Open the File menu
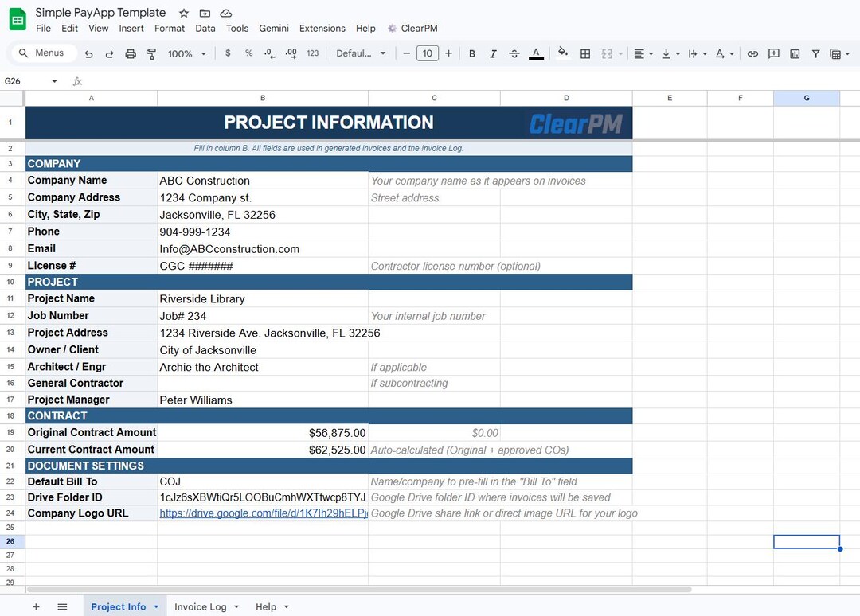Image resolution: width=860 pixels, height=616 pixels. coord(43,29)
